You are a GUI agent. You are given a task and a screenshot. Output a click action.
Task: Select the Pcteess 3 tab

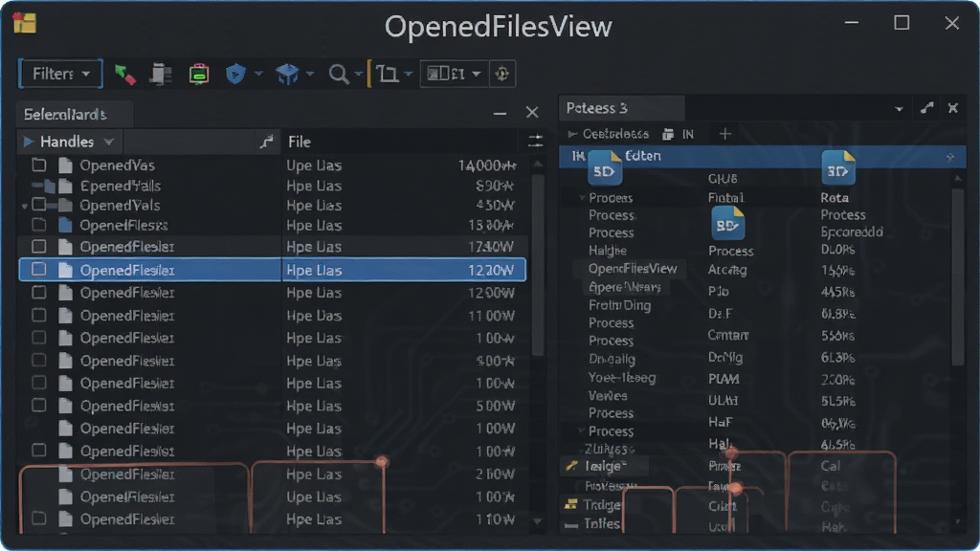click(x=621, y=108)
